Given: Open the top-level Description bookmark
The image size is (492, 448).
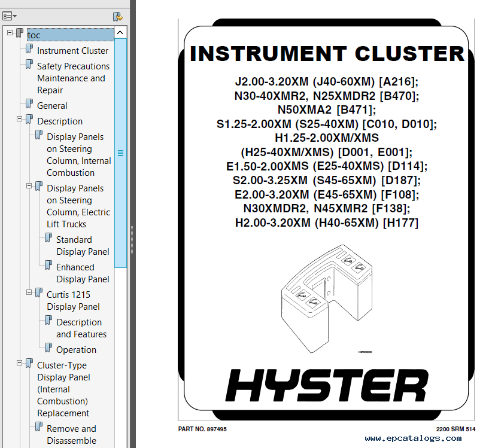Looking at the screenshot, I should click(60, 121).
